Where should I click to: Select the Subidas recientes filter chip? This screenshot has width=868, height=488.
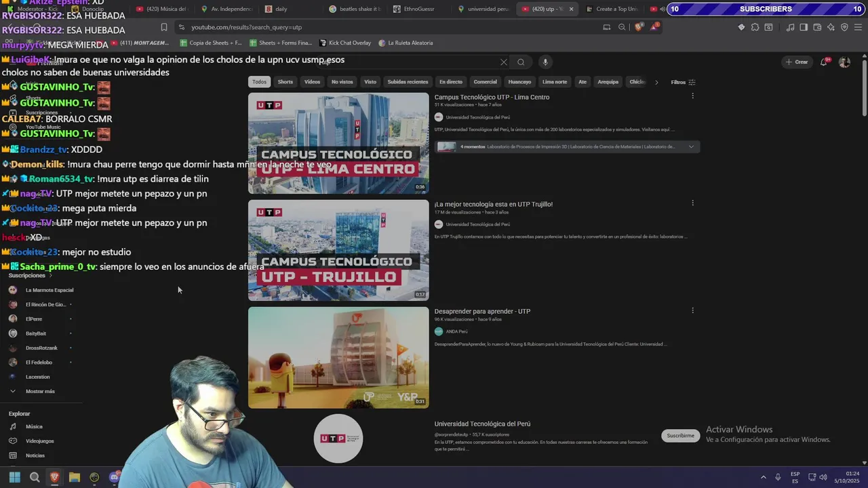[408, 82]
